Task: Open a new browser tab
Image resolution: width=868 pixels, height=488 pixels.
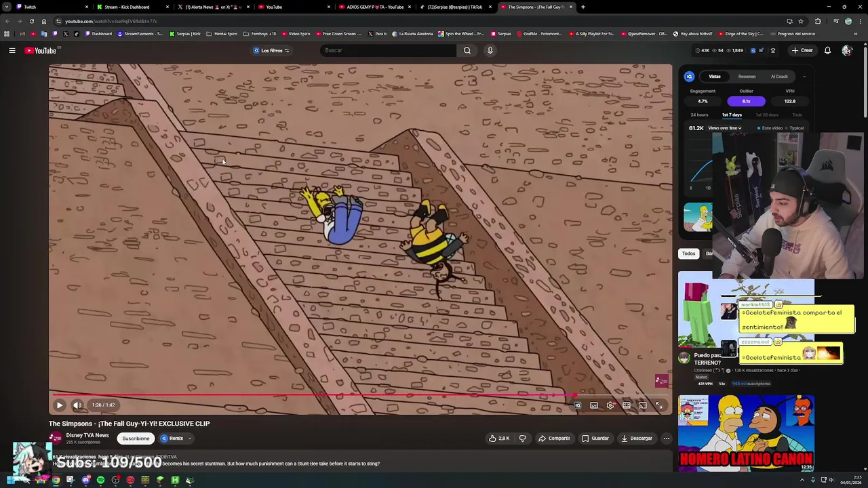Action: click(583, 7)
